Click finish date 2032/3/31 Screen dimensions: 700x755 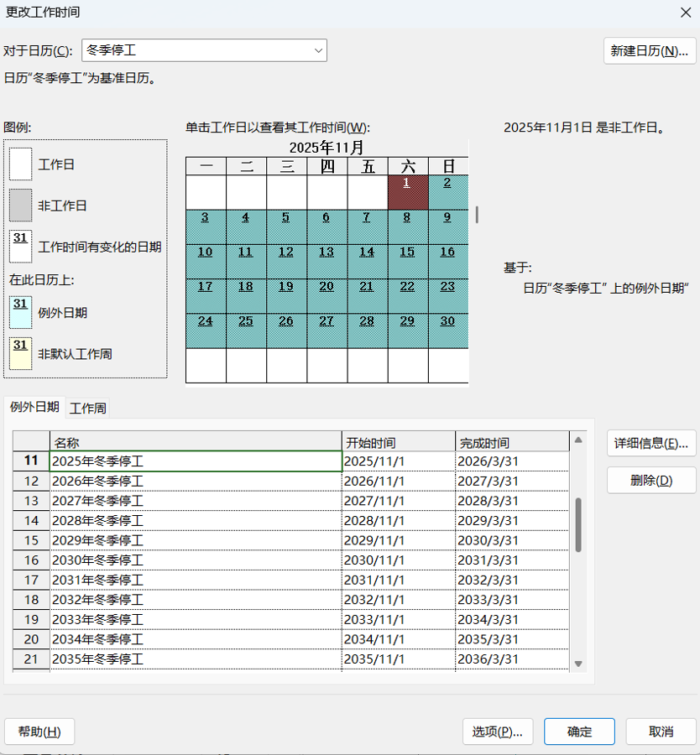[512, 580]
